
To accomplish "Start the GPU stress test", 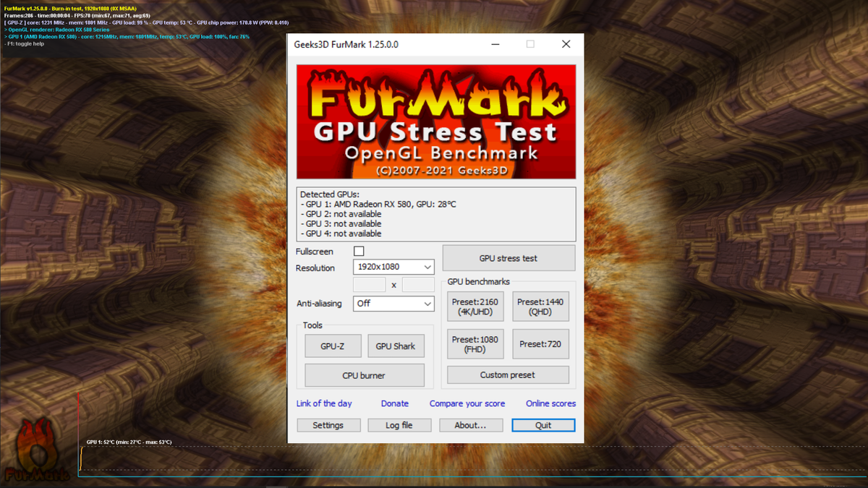I will (x=509, y=258).
